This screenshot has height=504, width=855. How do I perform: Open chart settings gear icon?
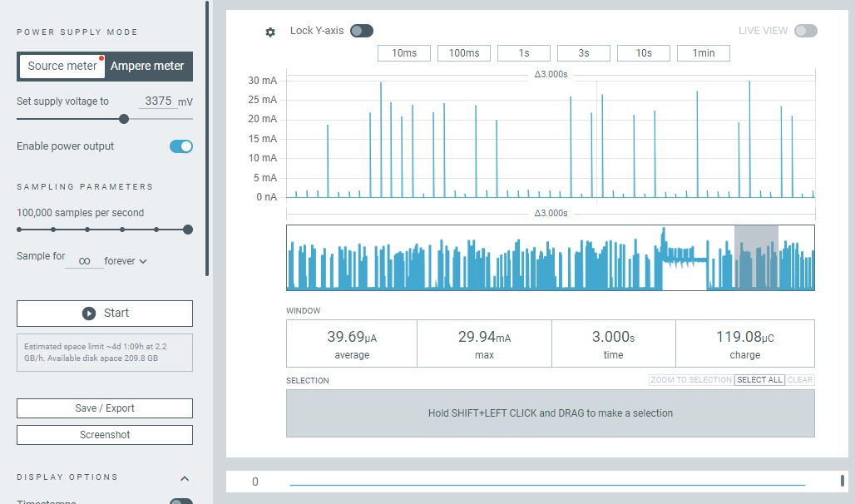pos(270,32)
